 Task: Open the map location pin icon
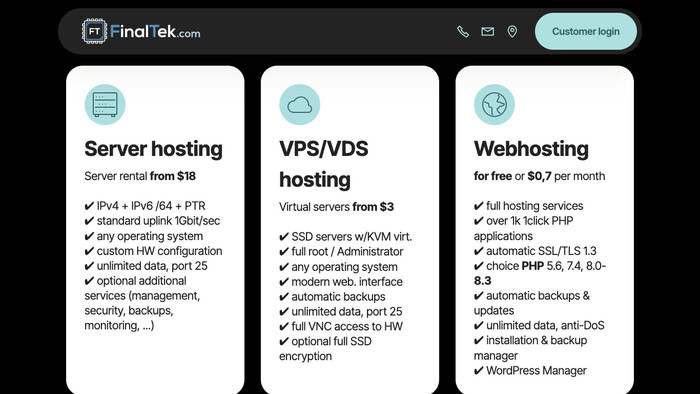tap(512, 31)
